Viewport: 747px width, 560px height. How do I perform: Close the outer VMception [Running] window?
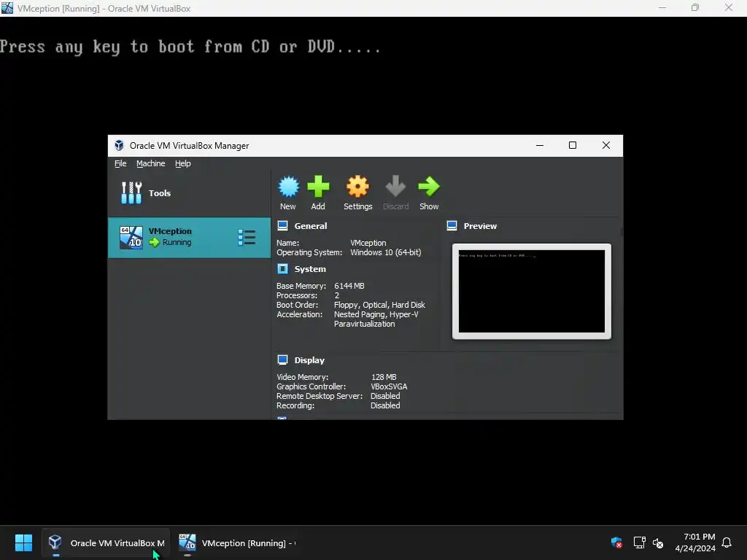[729, 7]
